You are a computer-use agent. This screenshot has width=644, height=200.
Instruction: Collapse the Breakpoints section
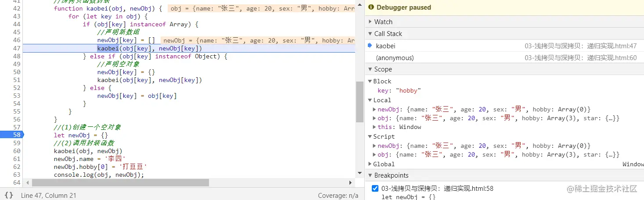[x=371, y=175]
